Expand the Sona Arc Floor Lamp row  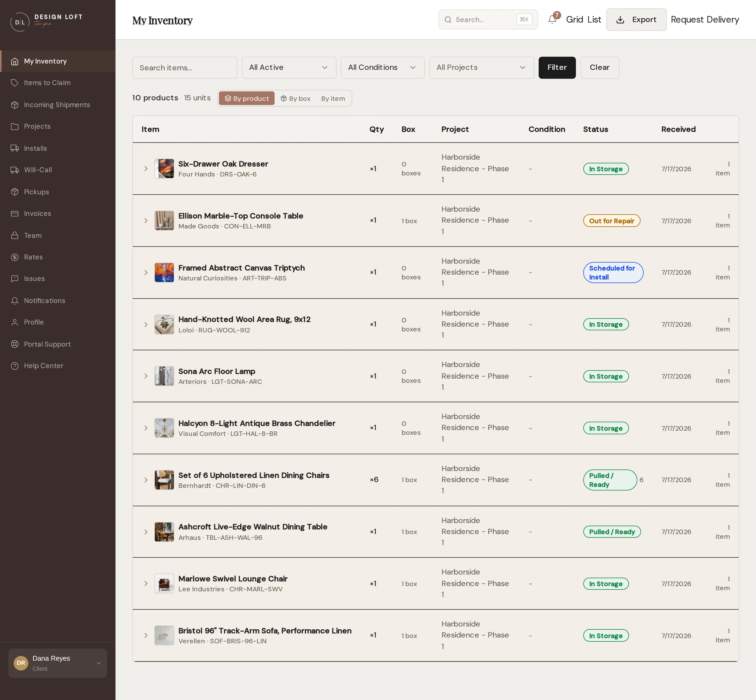pyautogui.click(x=146, y=376)
